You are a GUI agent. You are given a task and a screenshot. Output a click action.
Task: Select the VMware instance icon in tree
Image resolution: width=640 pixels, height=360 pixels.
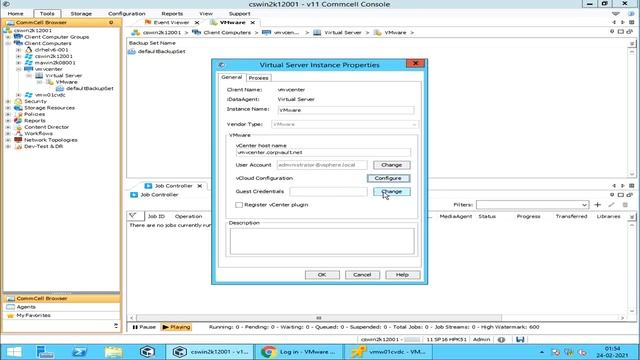point(49,82)
